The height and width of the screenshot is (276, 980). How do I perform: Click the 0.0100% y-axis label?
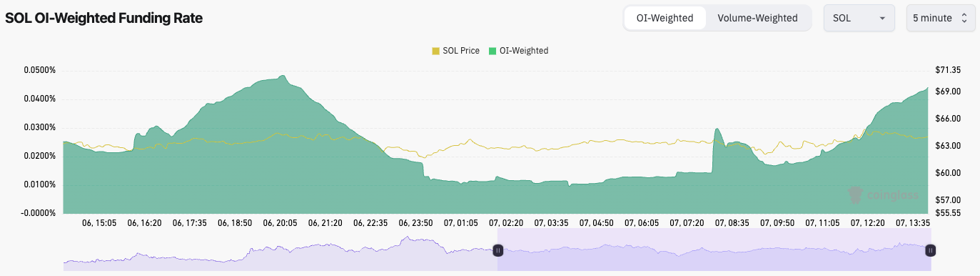(x=40, y=184)
